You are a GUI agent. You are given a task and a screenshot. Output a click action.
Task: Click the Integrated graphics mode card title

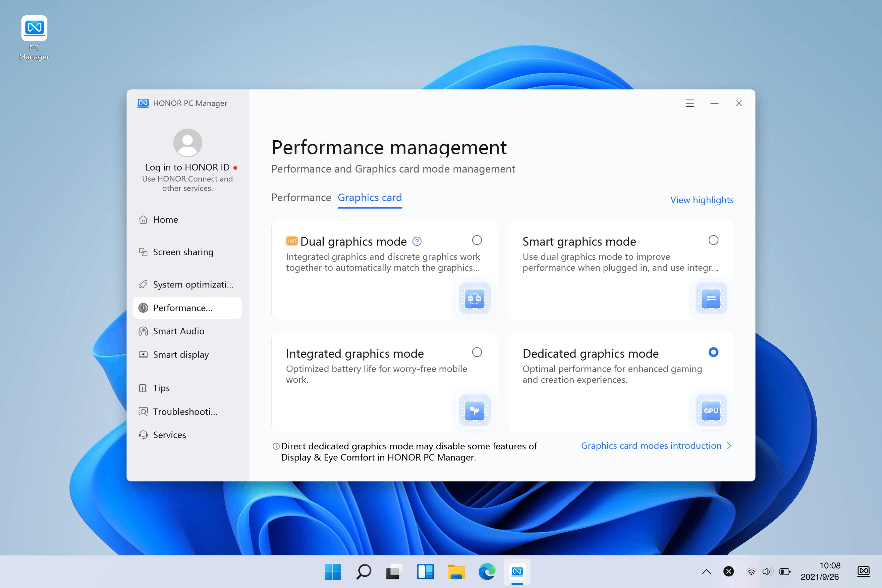[355, 354]
